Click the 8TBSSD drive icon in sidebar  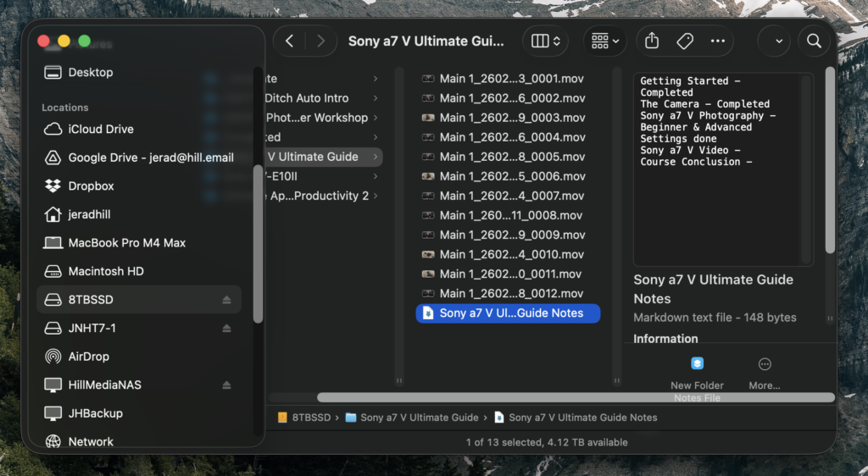[53, 300]
